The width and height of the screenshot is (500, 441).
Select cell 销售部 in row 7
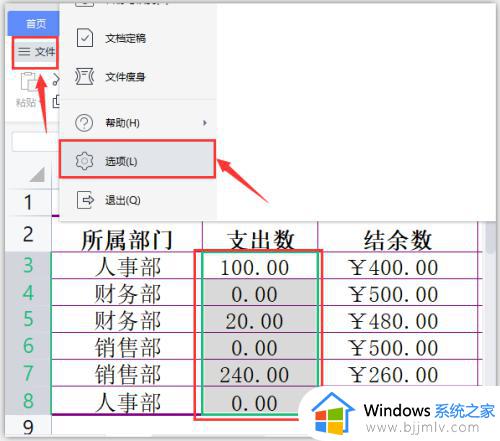pyautogui.click(x=127, y=373)
